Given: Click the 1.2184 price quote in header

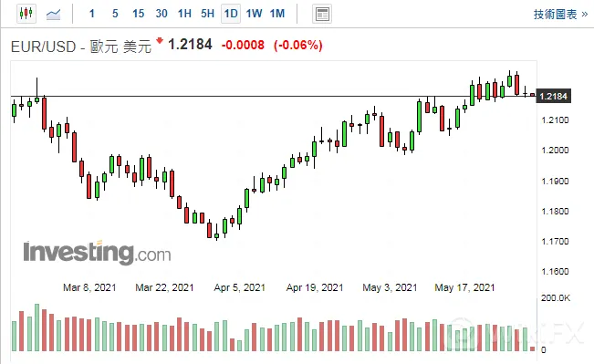Looking at the screenshot, I should [x=190, y=45].
